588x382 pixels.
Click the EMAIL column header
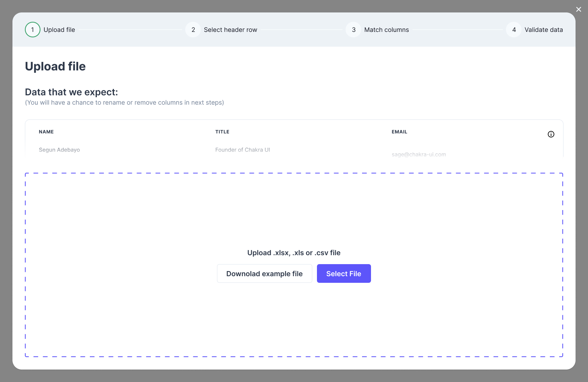[399, 132]
